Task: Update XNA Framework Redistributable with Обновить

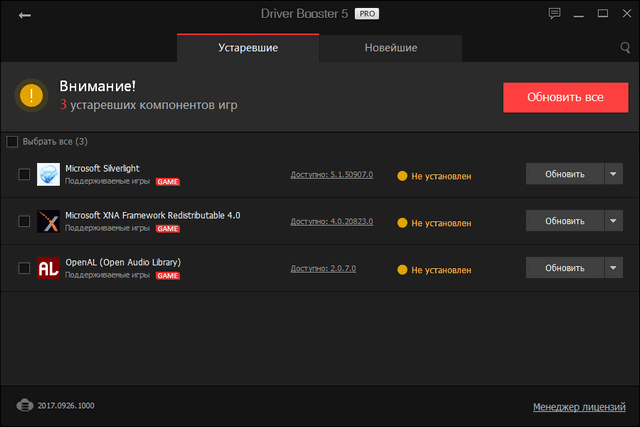Action: tap(565, 221)
